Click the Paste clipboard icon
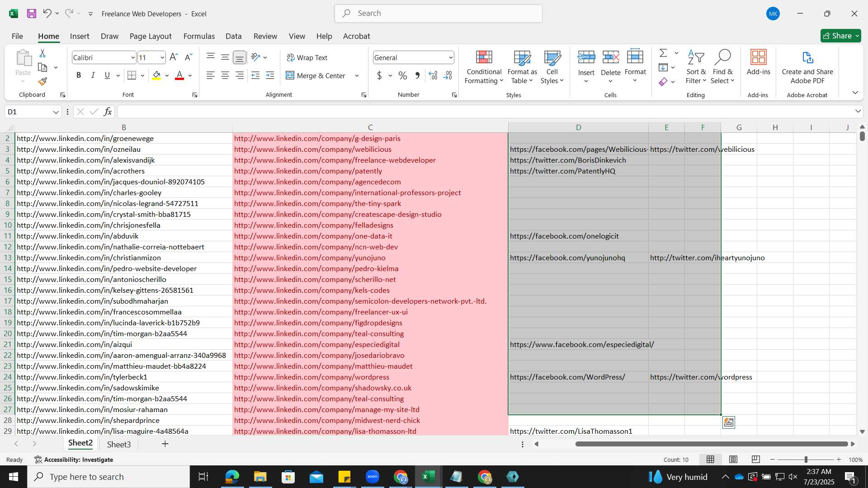Viewport: 868px width, 488px height. [x=23, y=59]
